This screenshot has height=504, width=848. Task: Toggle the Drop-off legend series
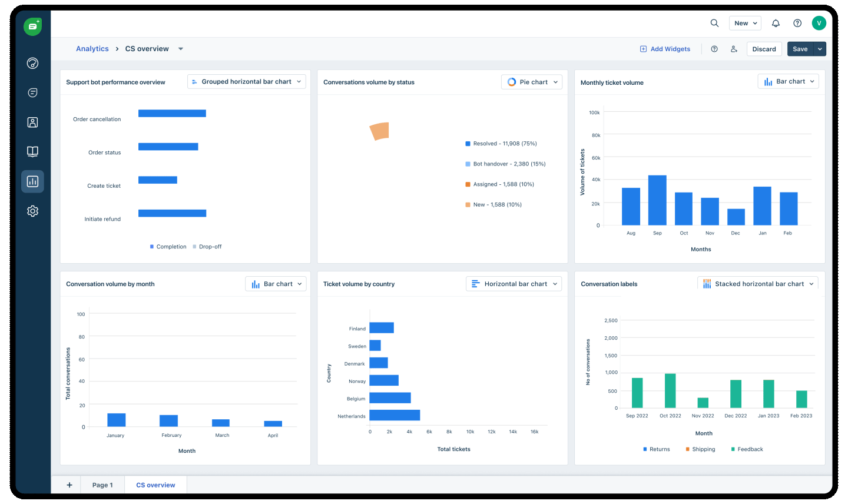(x=207, y=247)
